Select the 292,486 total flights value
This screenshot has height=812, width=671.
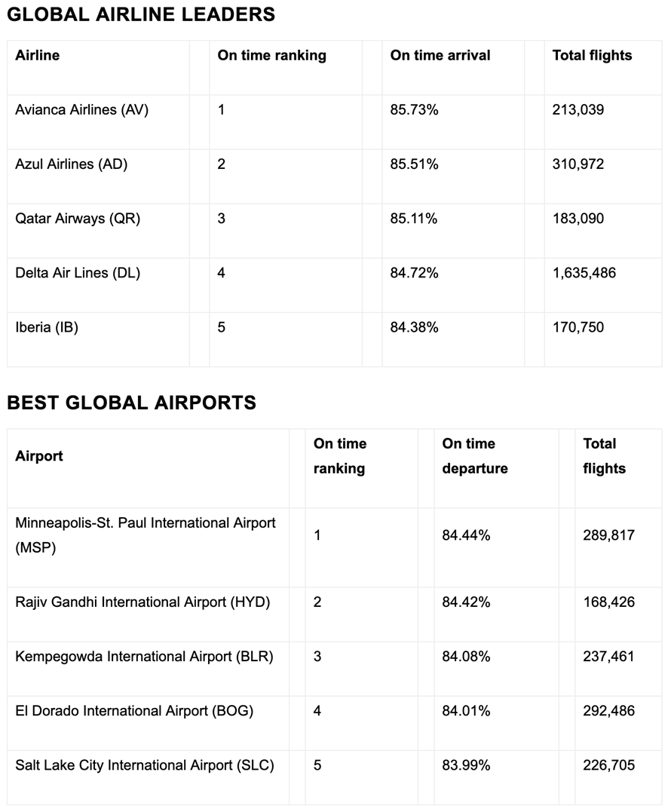(x=608, y=710)
